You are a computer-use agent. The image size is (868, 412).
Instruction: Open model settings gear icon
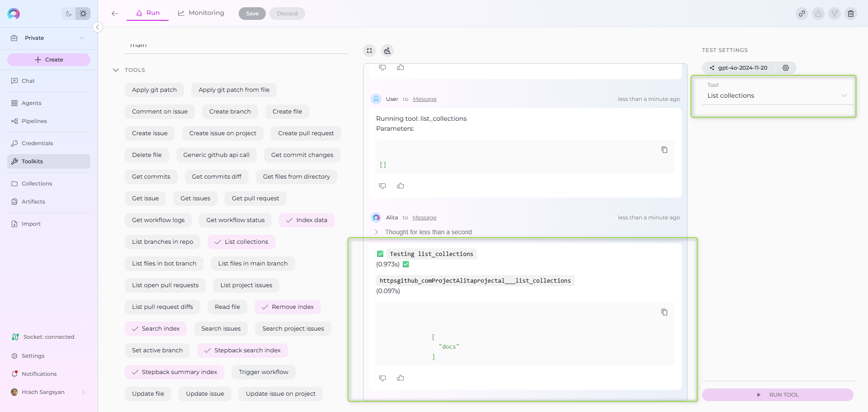786,68
